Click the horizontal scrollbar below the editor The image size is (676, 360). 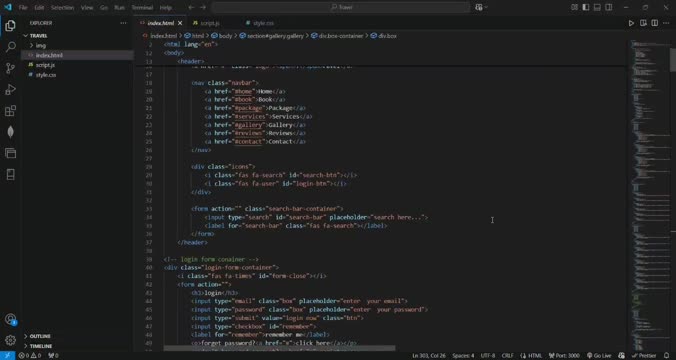pos(279,348)
